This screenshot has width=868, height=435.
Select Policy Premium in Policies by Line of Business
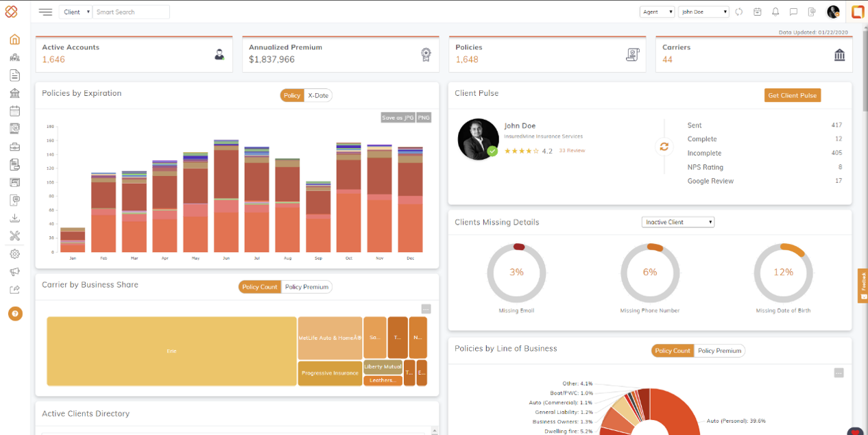coord(719,351)
